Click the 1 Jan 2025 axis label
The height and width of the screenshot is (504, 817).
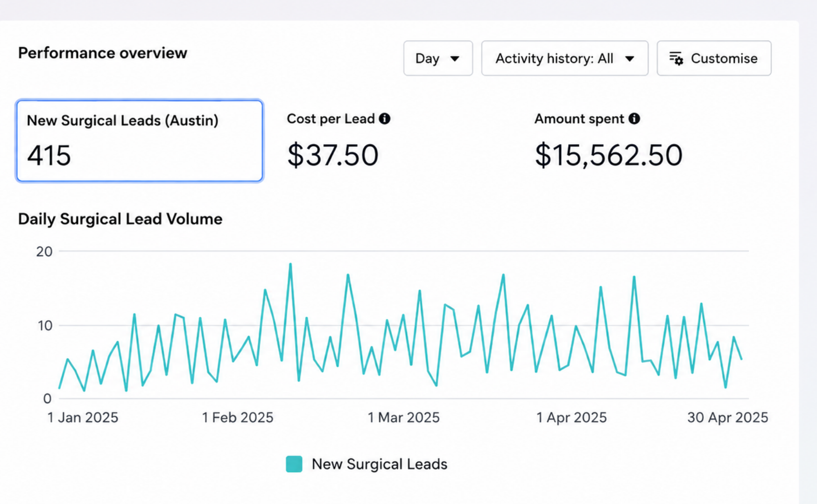coord(83,417)
